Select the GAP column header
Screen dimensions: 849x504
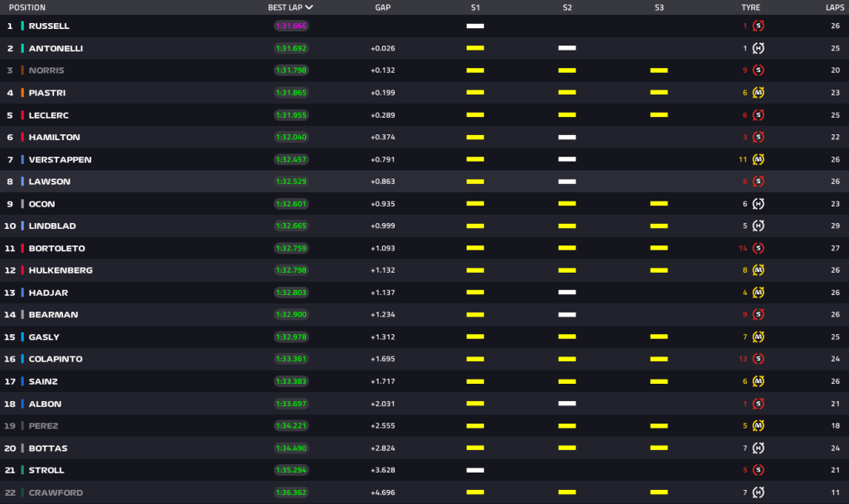pos(383,7)
